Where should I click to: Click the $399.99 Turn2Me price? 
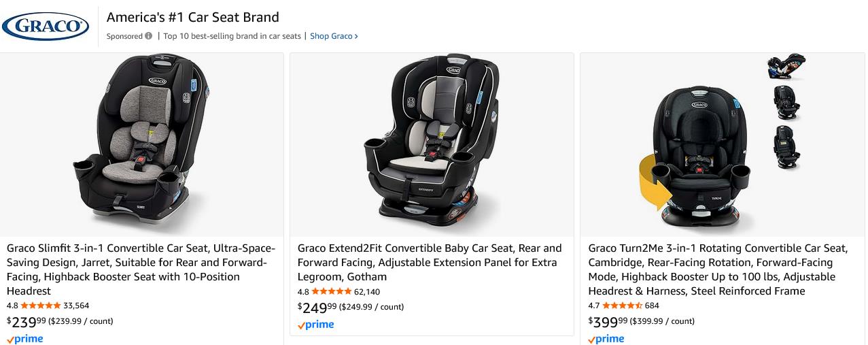608,322
